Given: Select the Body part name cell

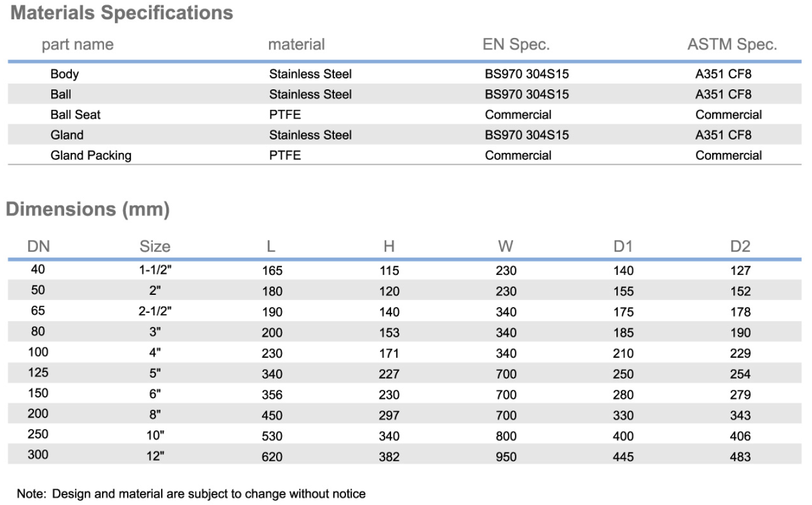Looking at the screenshot, I should [x=64, y=74].
